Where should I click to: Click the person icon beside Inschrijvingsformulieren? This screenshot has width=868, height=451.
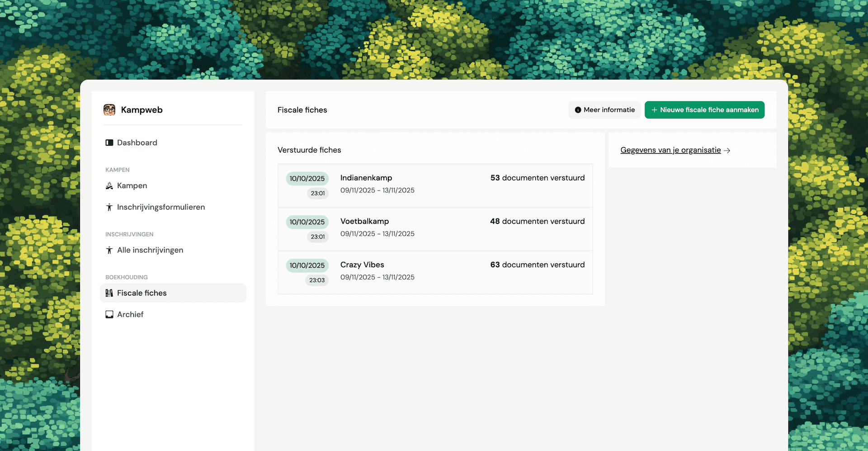tap(109, 207)
